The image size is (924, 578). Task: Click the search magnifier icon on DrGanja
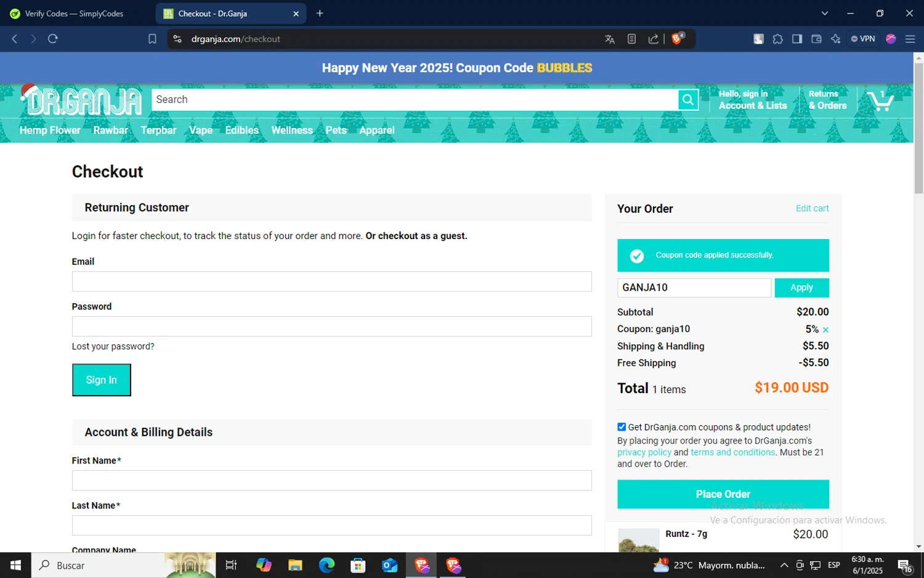[688, 100]
